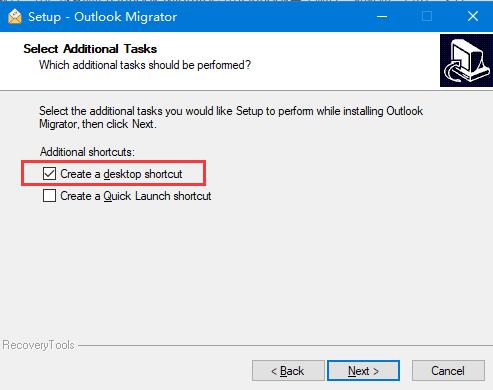Cancel the Outlook Migrator setup

click(448, 370)
